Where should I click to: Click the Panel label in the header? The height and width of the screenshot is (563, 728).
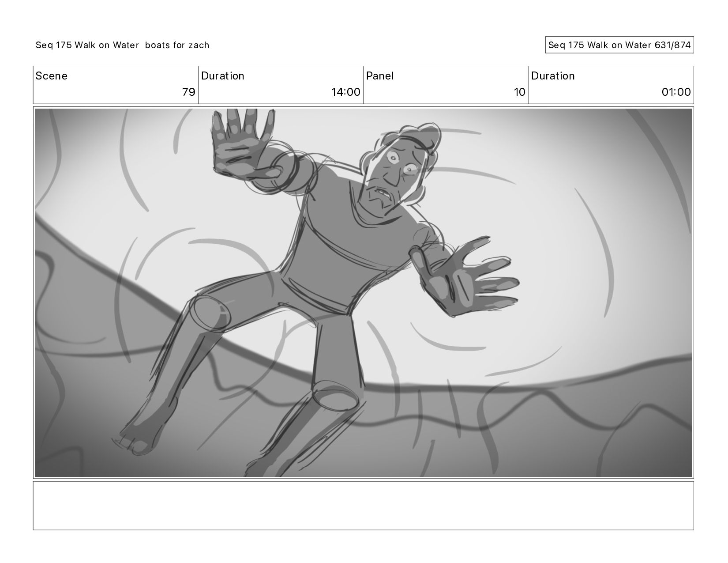click(x=380, y=76)
